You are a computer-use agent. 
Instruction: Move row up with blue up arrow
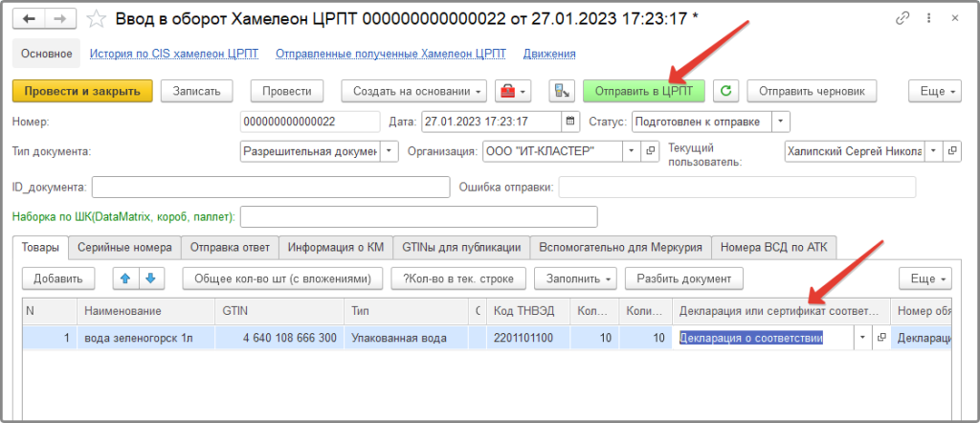click(x=126, y=278)
